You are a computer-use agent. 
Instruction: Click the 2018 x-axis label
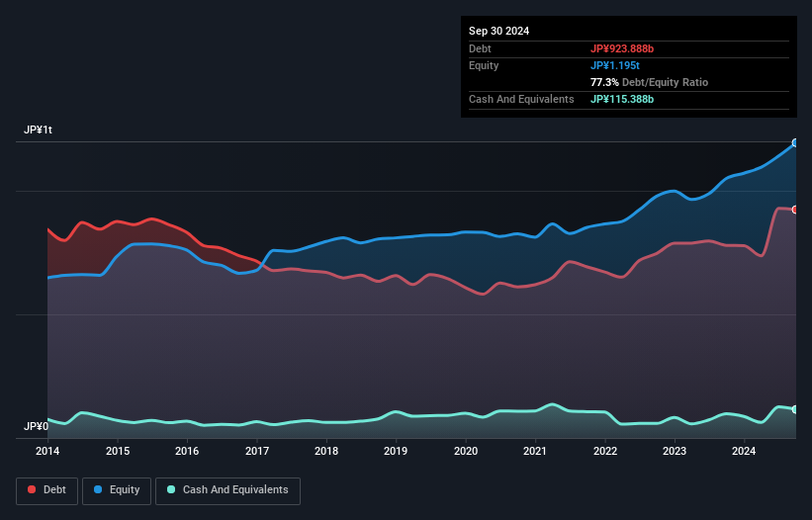pyautogui.click(x=326, y=451)
